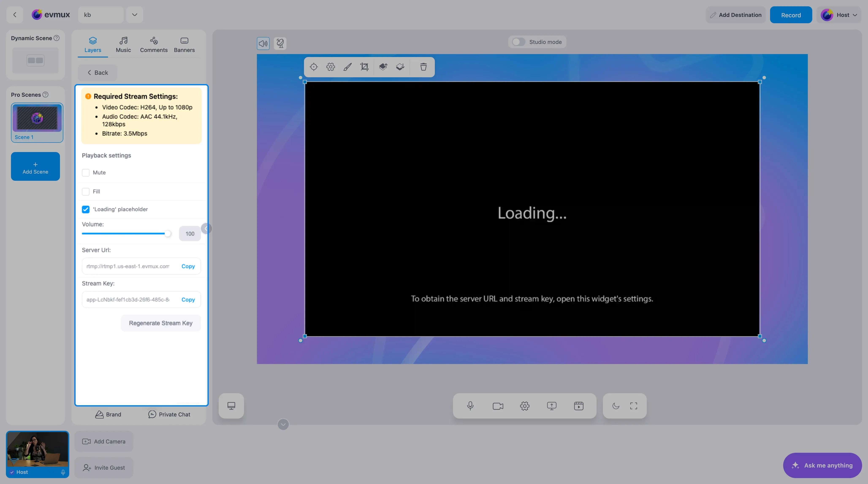Click the muted-ear icon above canvas
Image resolution: width=868 pixels, height=484 pixels.
click(x=280, y=43)
